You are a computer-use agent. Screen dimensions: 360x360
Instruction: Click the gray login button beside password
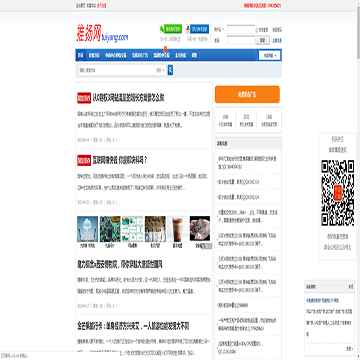pyautogui.click(x=263, y=40)
